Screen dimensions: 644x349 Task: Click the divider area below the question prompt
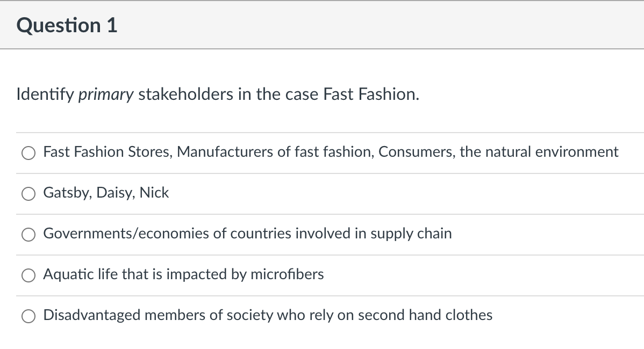322,133
